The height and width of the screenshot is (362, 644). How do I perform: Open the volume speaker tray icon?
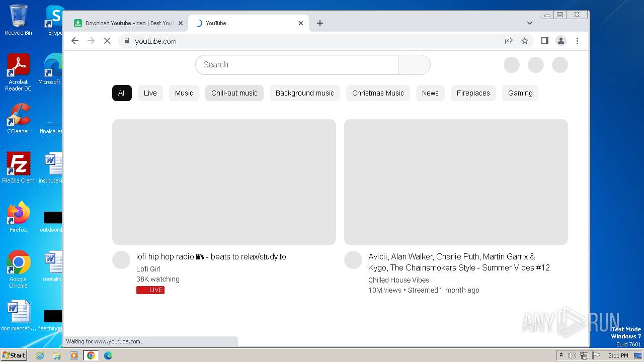tap(572, 355)
